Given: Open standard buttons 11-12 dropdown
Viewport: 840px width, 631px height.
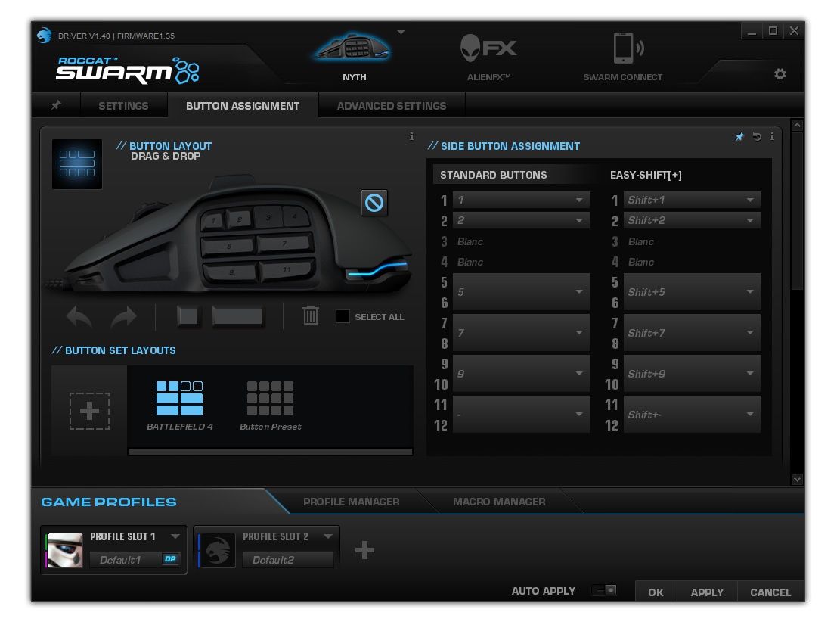Looking at the screenshot, I should pos(521,415).
